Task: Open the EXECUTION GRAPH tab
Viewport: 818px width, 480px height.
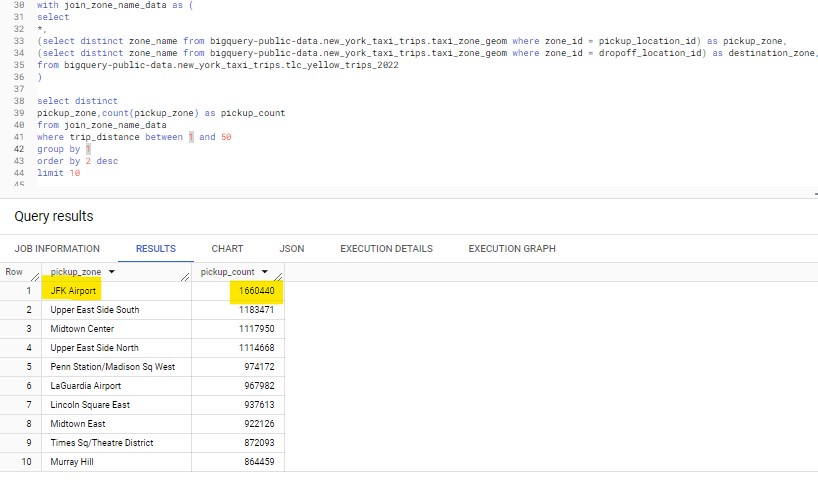Action: click(511, 248)
